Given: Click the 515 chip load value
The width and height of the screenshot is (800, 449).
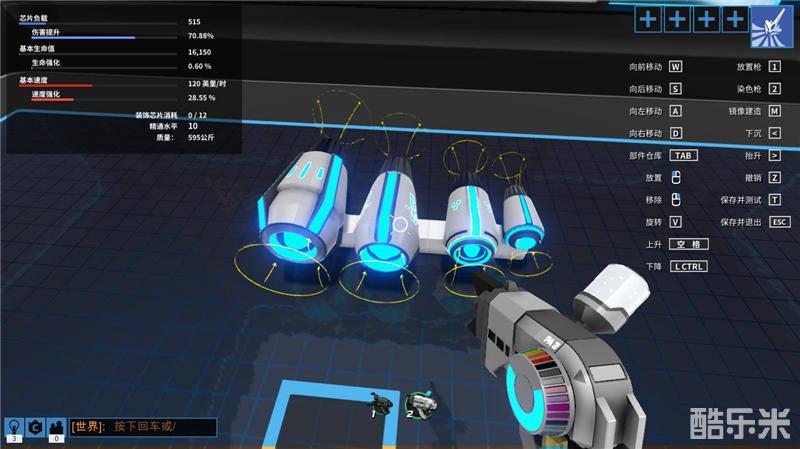Looking at the screenshot, I should [194, 21].
